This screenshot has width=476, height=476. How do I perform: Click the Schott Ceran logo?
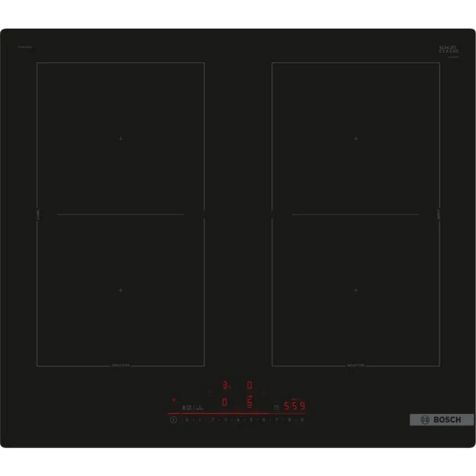[x=449, y=50]
